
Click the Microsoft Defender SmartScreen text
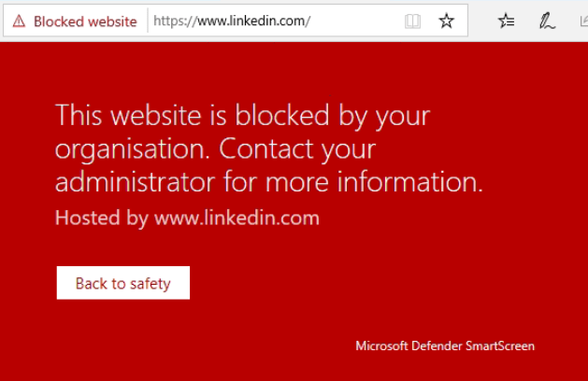(x=445, y=346)
